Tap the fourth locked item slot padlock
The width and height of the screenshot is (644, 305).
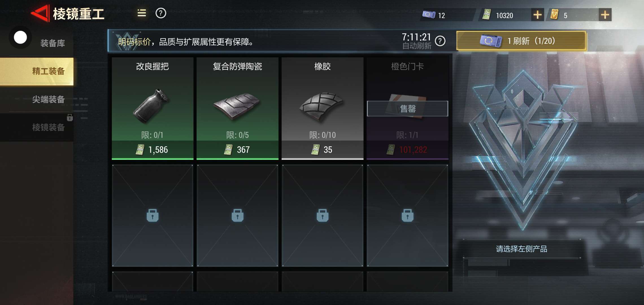408,215
